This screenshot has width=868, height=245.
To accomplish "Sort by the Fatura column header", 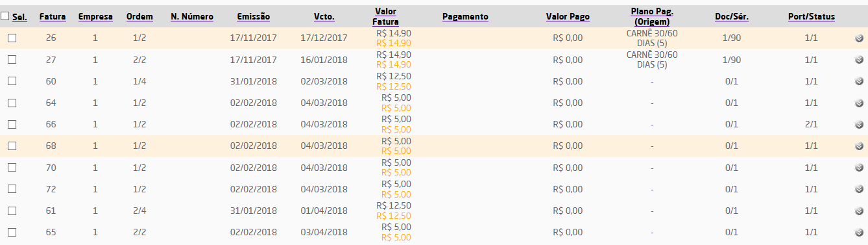I will (x=53, y=16).
